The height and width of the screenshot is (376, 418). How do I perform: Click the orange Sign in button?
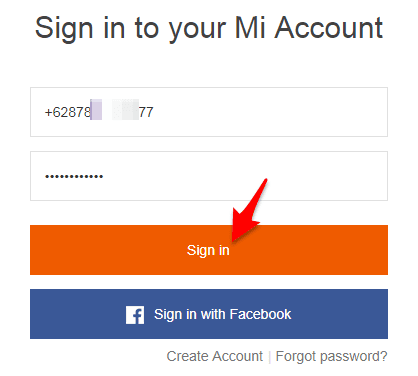[x=209, y=250]
